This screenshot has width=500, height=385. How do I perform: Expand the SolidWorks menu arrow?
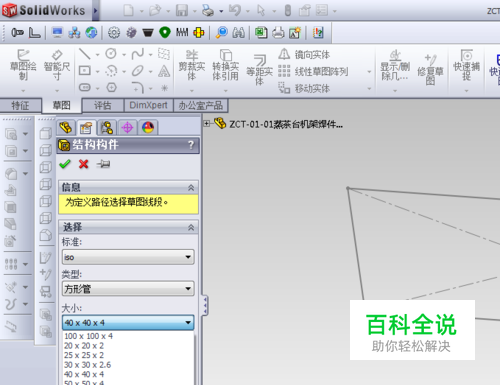pyautogui.click(x=96, y=11)
